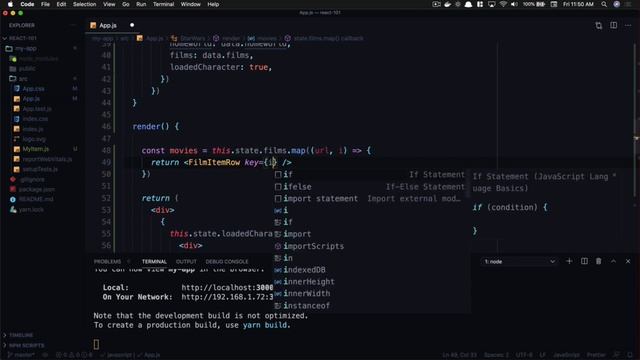Open the Selection menu
The width and height of the screenshot is (640, 360).
click(84, 4)
